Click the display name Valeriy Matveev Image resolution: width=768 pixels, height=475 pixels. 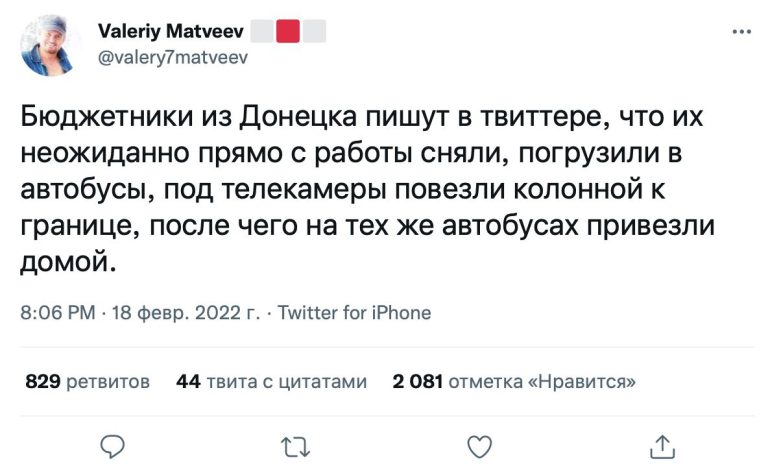tap(170, 31)
